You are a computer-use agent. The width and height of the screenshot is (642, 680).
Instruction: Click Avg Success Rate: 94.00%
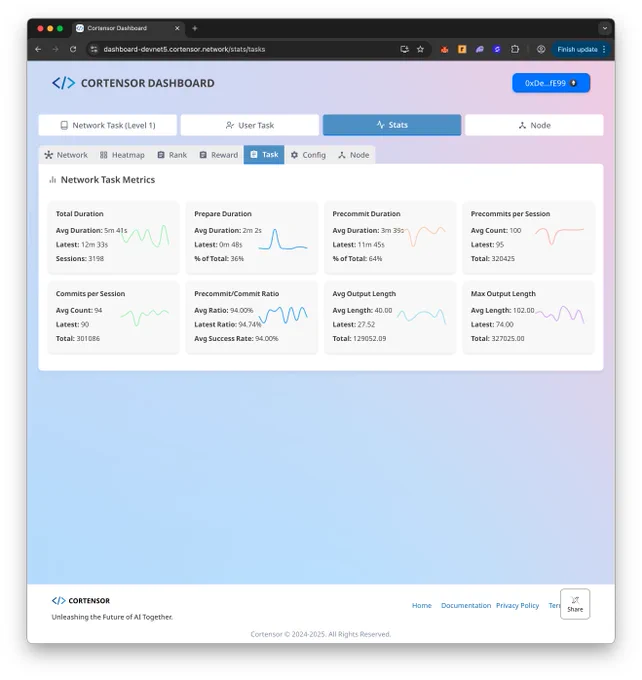point(236,338)
